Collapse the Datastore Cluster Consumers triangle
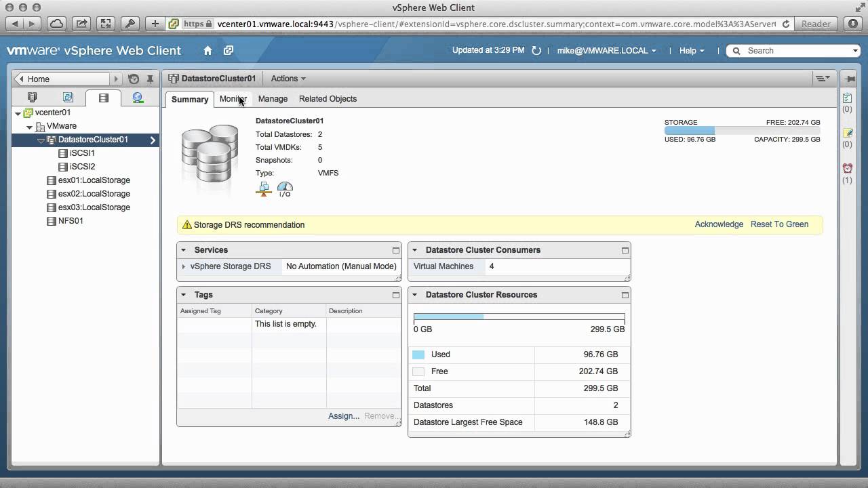This screenshot has height=488, width=868. click(414, 250)
